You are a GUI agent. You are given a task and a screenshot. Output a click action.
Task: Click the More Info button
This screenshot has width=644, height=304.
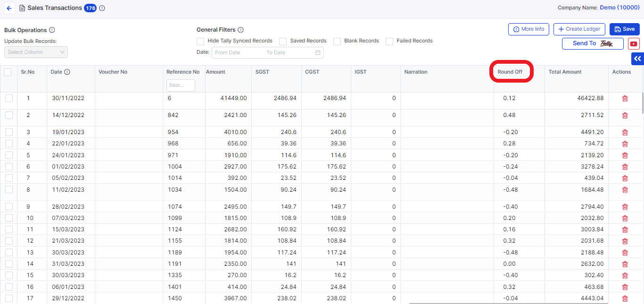pyautogui.click(x=528, y=29)
